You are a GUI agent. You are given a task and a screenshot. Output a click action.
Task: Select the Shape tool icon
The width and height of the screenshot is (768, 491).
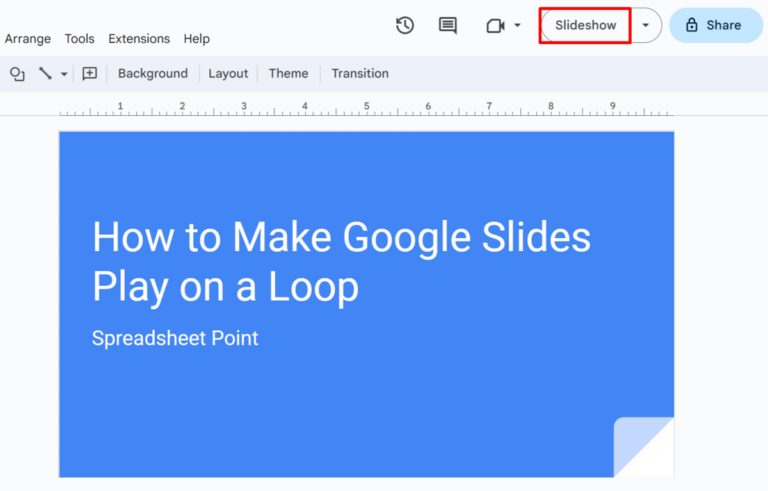pyautogui.click(x=17, y=74)
